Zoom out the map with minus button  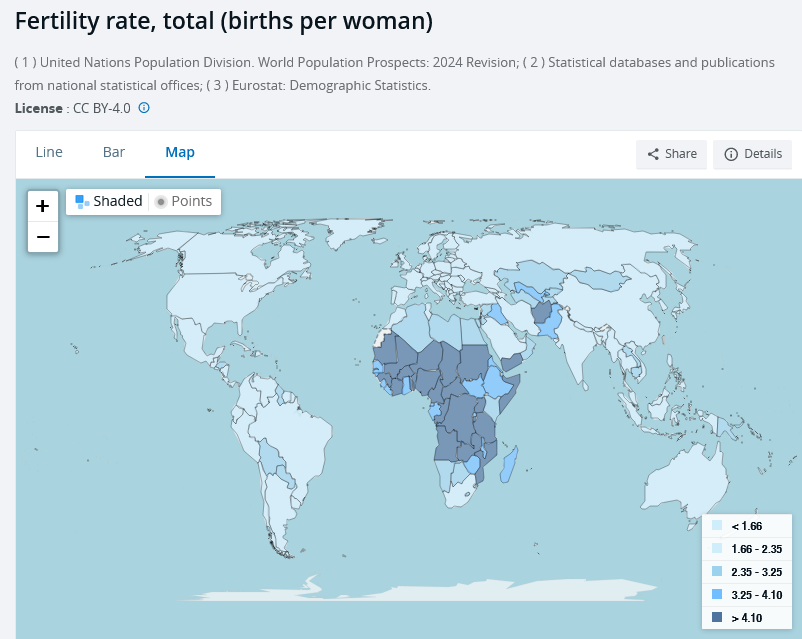click(43, 237)
